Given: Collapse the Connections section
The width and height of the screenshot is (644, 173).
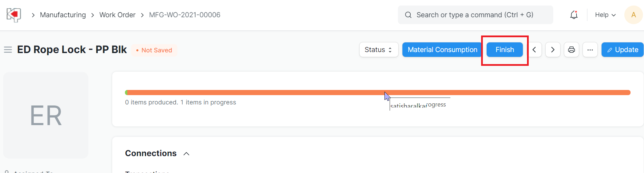Looking at the screenshot, I should tap(186, 154).
